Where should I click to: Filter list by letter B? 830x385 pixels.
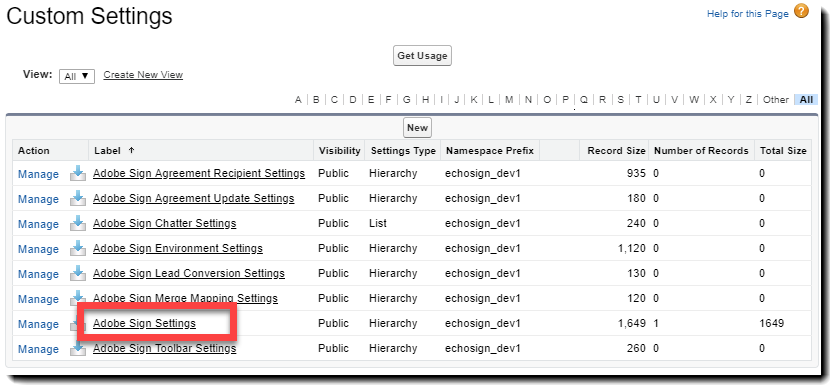(x=316, y=100)
